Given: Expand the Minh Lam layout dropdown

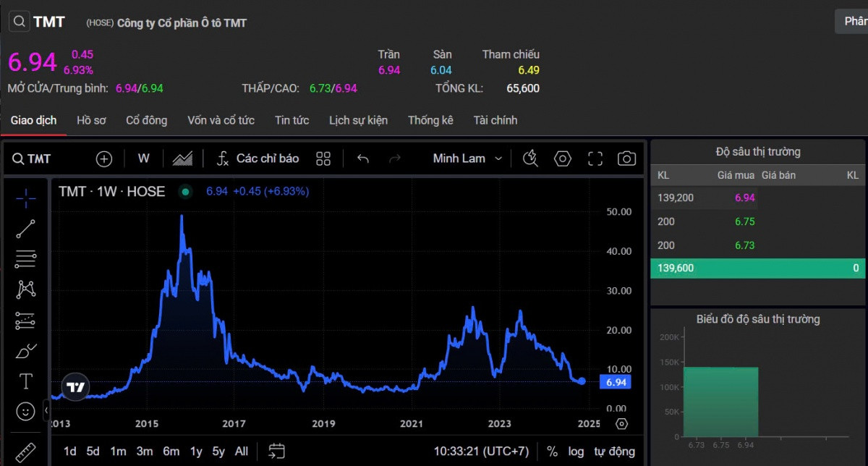Looking at the screenshot, I should click(468, 158).
